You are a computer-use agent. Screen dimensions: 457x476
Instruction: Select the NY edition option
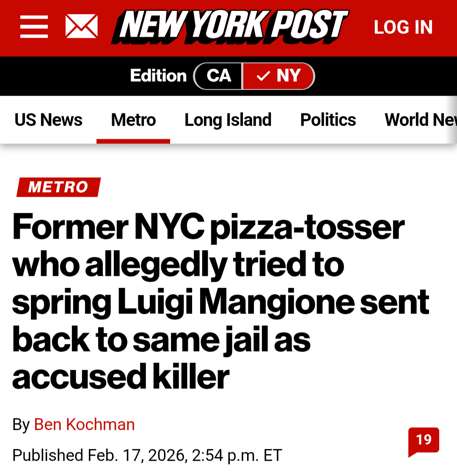tap(278, 76)
